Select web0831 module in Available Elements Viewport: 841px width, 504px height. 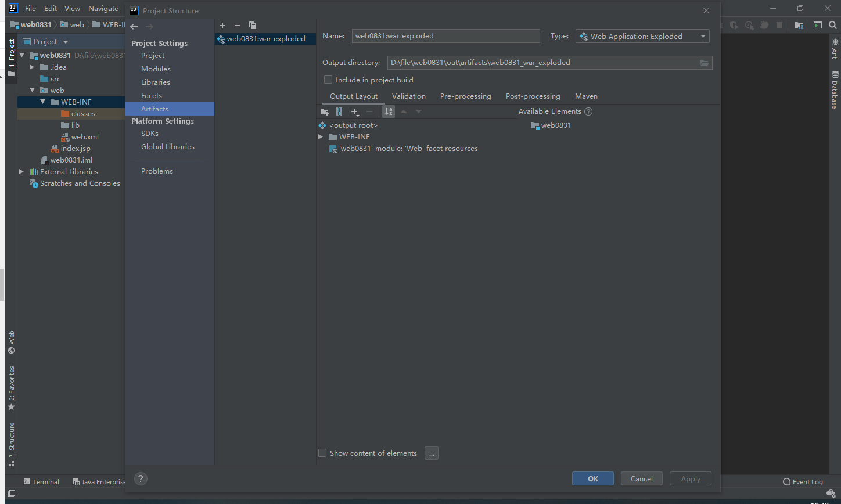(x=551, y=125)
